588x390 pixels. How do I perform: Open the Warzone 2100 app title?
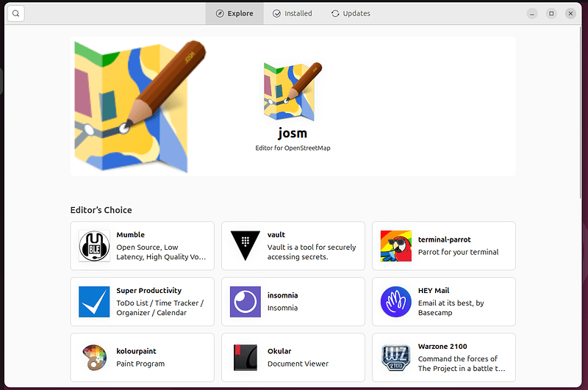[442, 346]
